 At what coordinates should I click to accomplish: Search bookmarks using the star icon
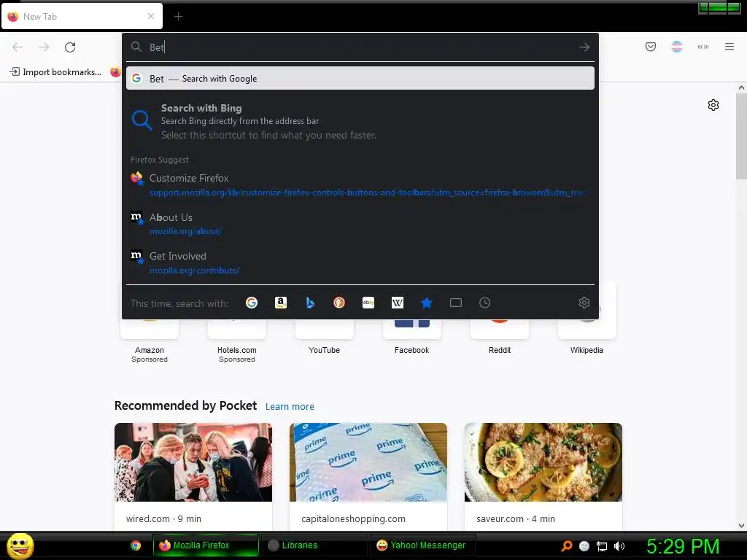426,303
